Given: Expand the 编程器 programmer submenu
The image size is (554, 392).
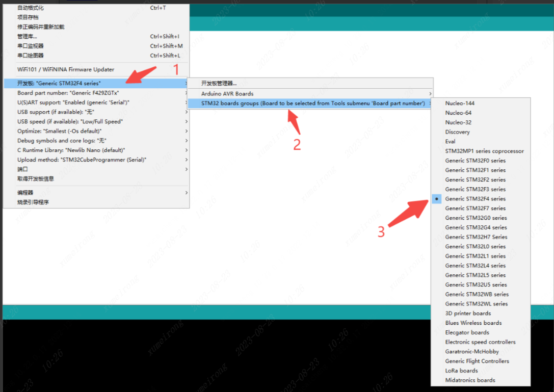Looking at the screenshot, I should tap(96, 192).
